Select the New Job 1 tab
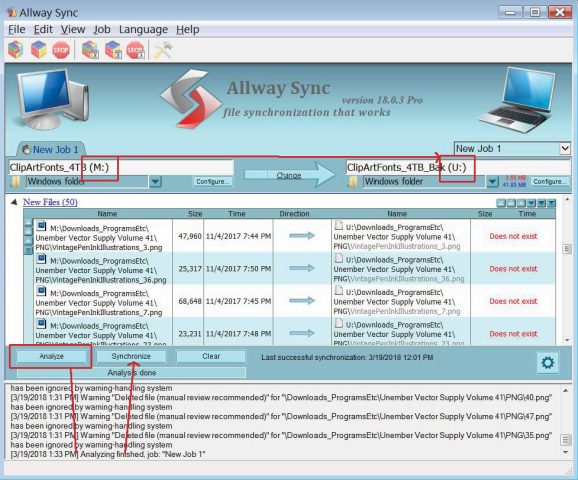This screenshot has height=480, width=578. pos(51,149)
